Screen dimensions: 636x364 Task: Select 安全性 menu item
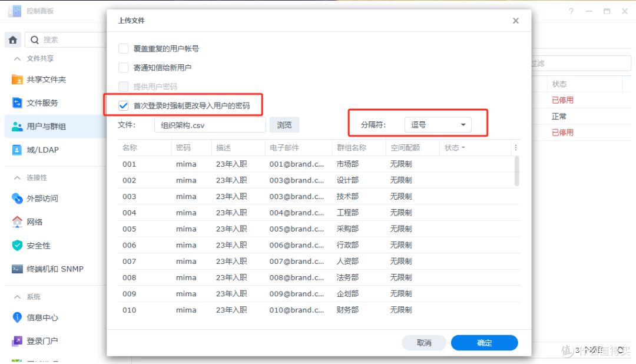(38, 246)
